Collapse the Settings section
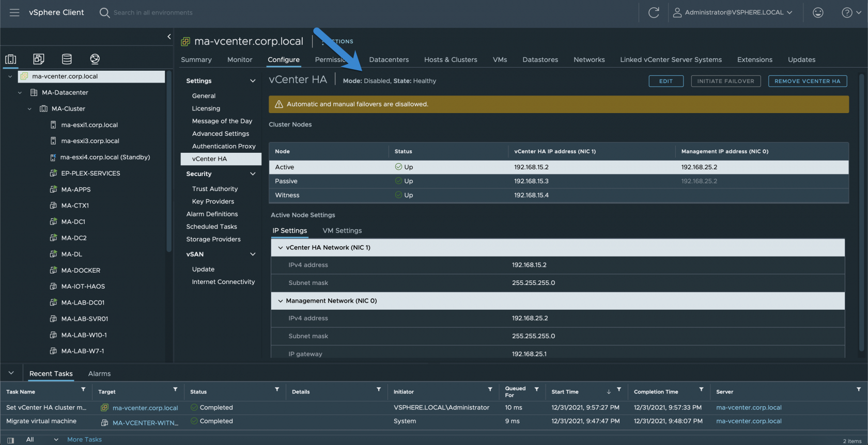 (253, 81)
